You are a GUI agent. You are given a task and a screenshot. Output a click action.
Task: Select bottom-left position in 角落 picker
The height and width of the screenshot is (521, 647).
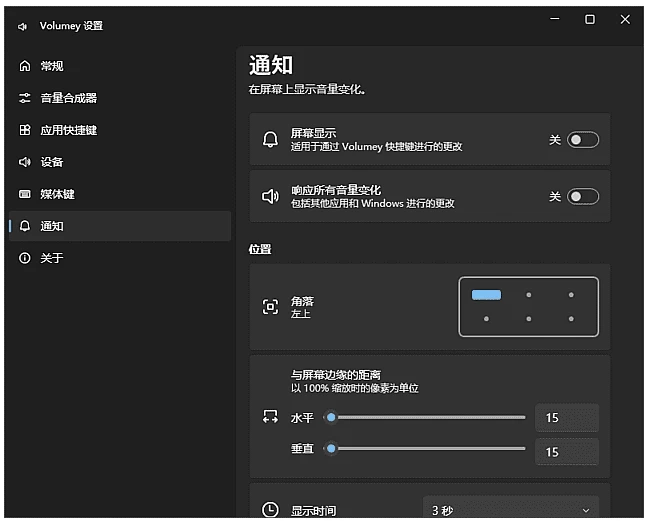[x=486, y=319]
